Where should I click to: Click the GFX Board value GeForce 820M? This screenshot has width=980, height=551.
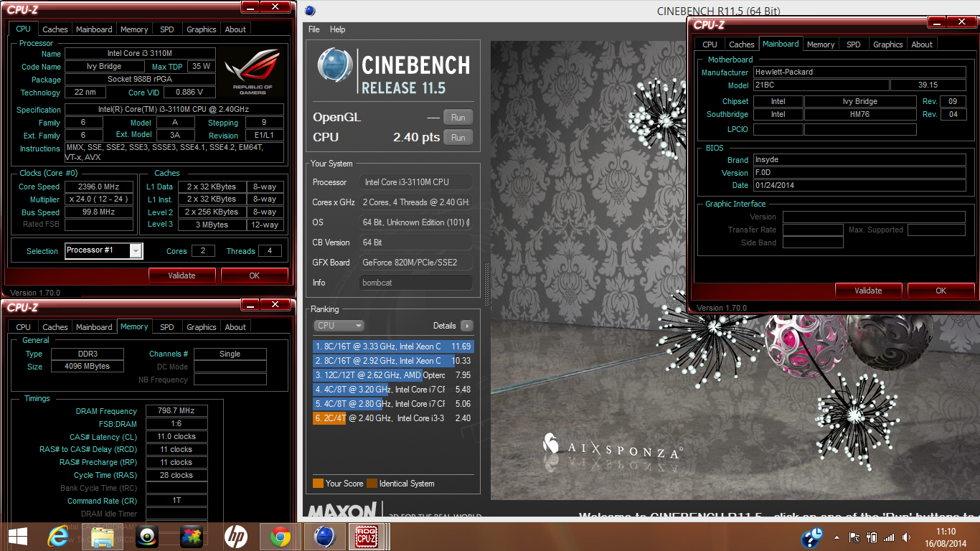416,263
